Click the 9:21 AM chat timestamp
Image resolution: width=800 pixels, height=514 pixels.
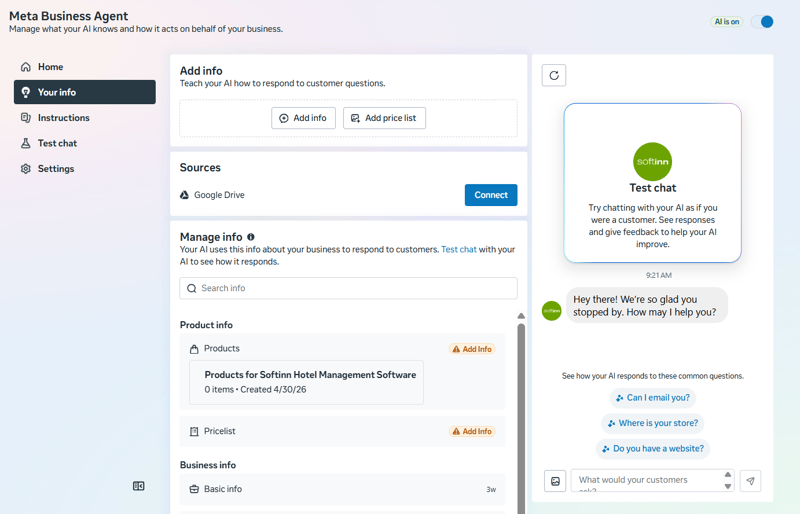[x=659, y=275]
